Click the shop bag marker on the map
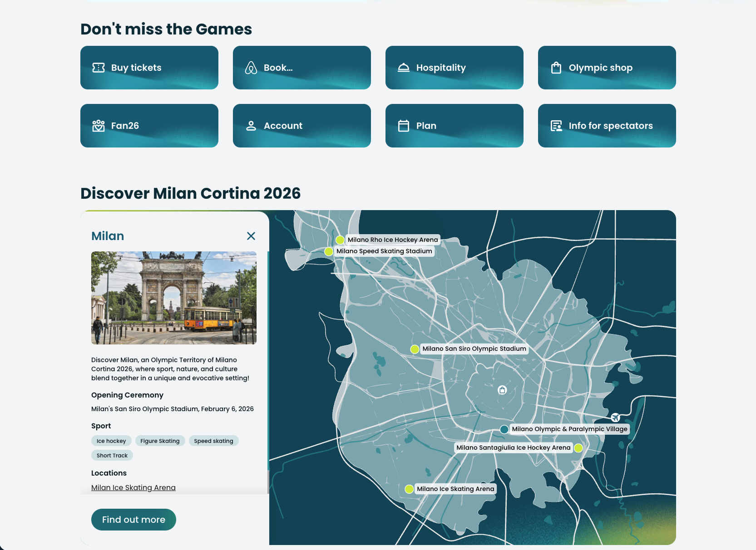 (502, 390)
